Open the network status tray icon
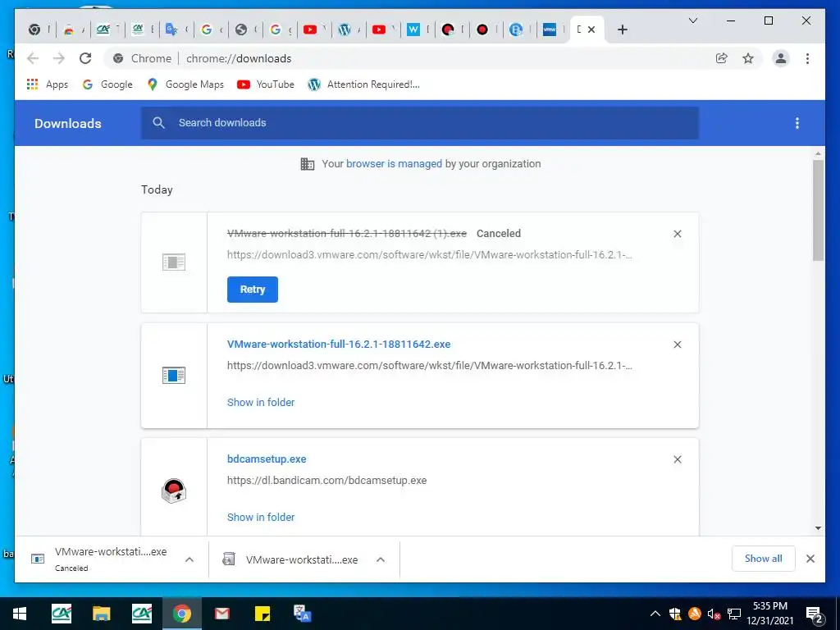840x630 pixels. click(x=734, y=614)
